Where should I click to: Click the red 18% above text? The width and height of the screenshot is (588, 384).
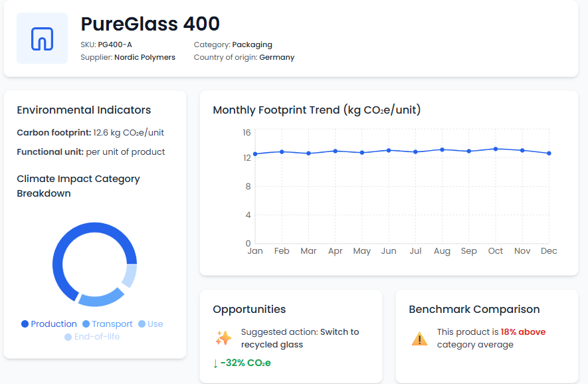pyautogui.click(x=523, y=332)
